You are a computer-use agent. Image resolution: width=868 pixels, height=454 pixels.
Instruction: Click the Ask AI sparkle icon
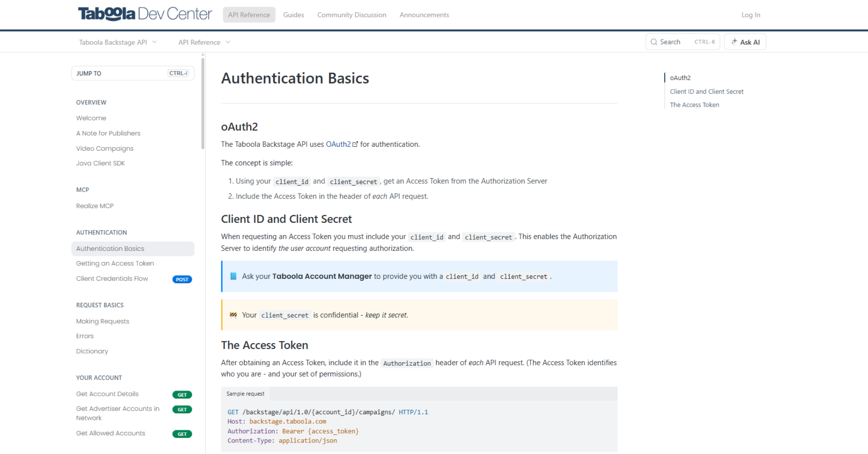734,42
